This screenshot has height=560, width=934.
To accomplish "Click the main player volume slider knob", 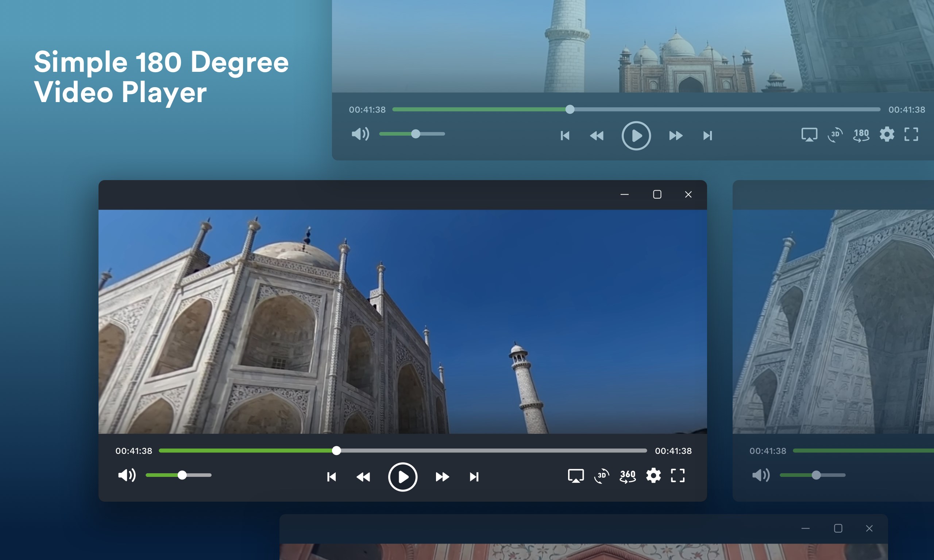I will coord(182,475).
